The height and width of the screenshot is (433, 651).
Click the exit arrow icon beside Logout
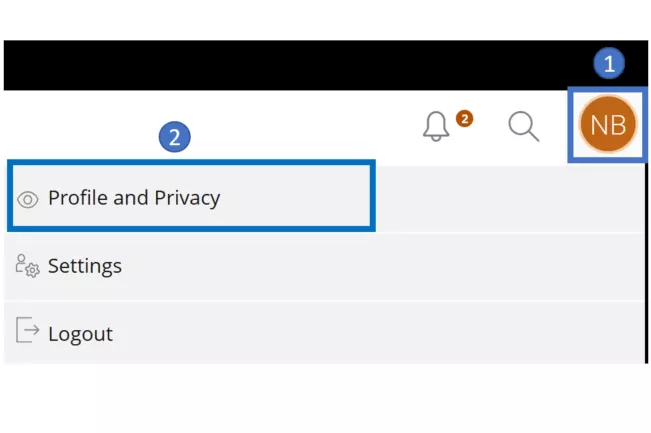(27, 333)
